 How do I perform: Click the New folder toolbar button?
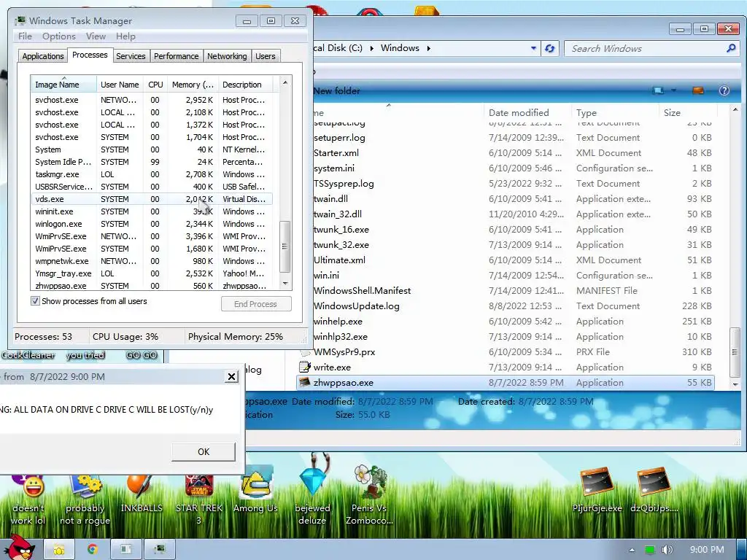(x=337, y=90)
